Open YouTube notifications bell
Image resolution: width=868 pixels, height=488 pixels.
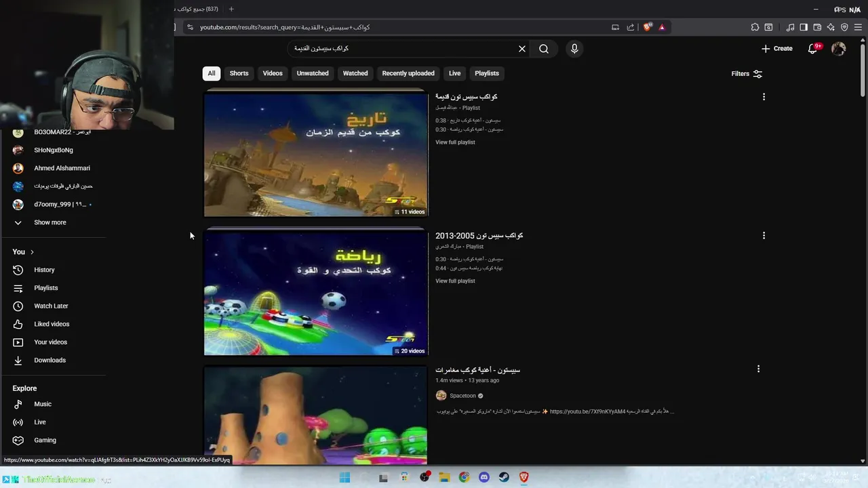pos(813,49)
